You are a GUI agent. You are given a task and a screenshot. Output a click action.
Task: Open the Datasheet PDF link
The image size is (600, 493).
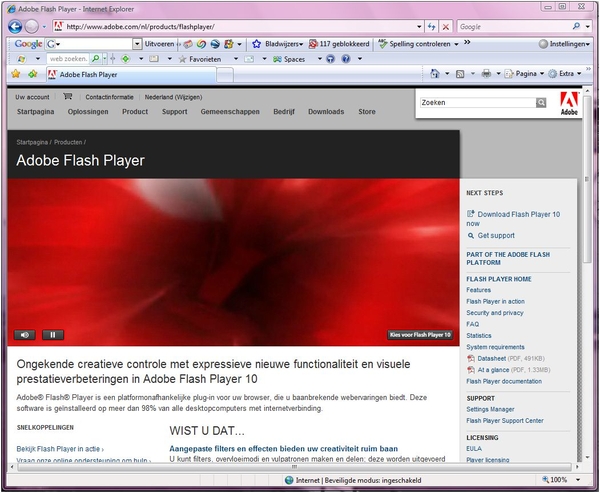(x=491, y=359)
